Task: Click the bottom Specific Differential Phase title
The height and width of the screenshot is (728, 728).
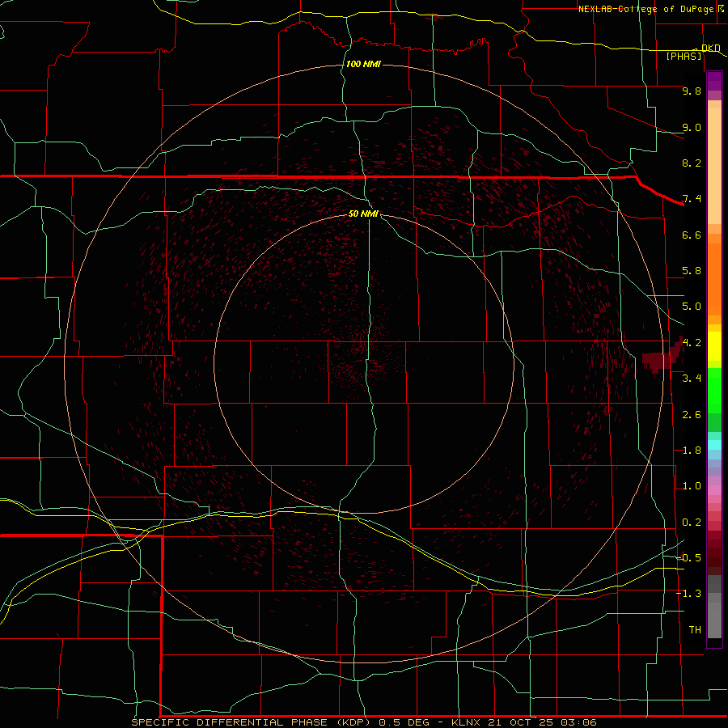Action: 364,722
